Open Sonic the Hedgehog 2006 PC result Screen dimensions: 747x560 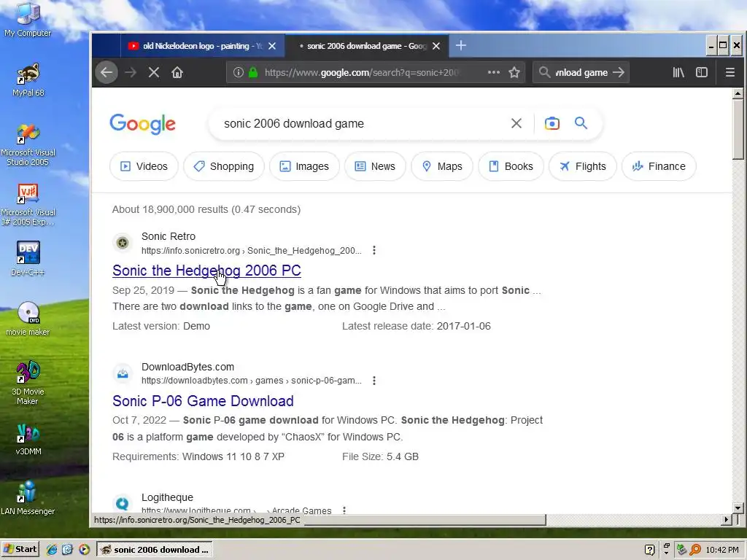[x=206, y=271]
